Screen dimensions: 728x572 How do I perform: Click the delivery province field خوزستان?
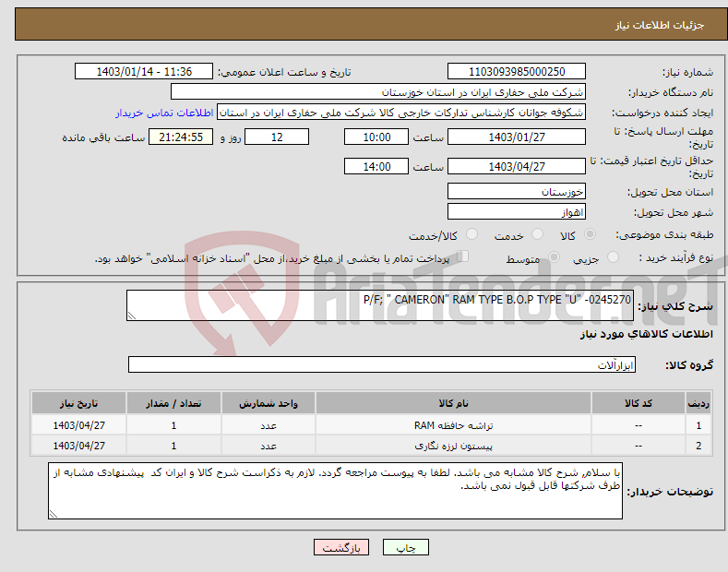(x=517, y=191)
